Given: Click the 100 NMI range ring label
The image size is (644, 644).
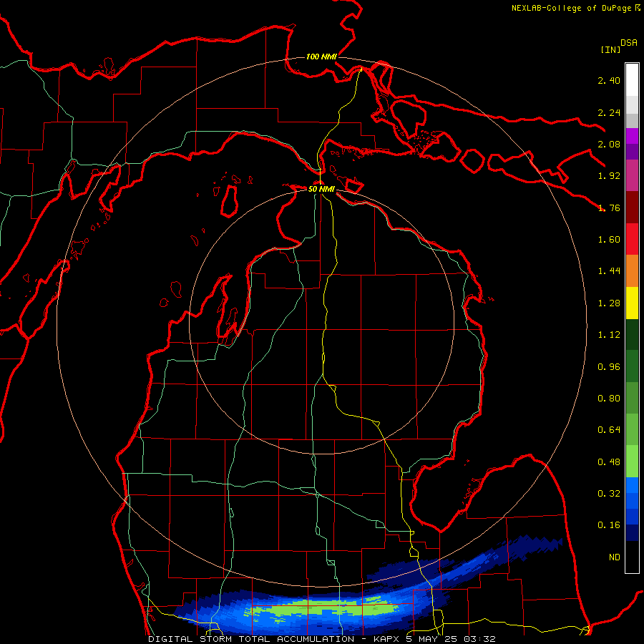Looking at the screenshot, I should (321, 57).
